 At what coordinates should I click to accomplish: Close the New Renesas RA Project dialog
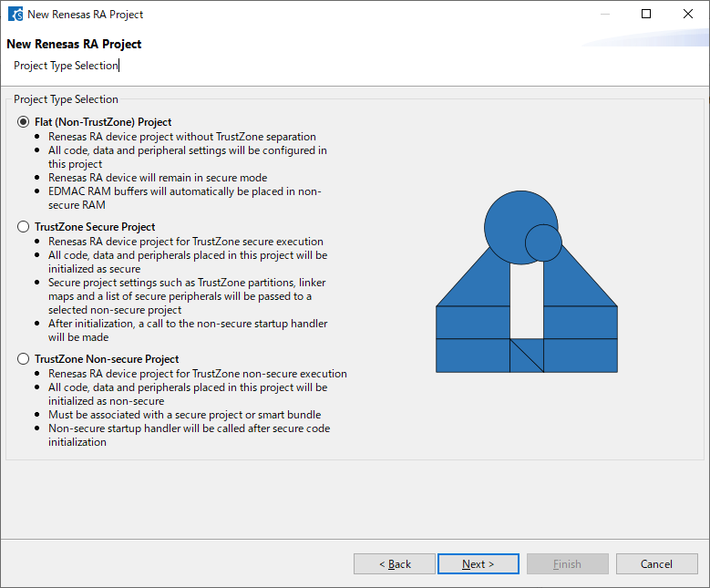688,14
